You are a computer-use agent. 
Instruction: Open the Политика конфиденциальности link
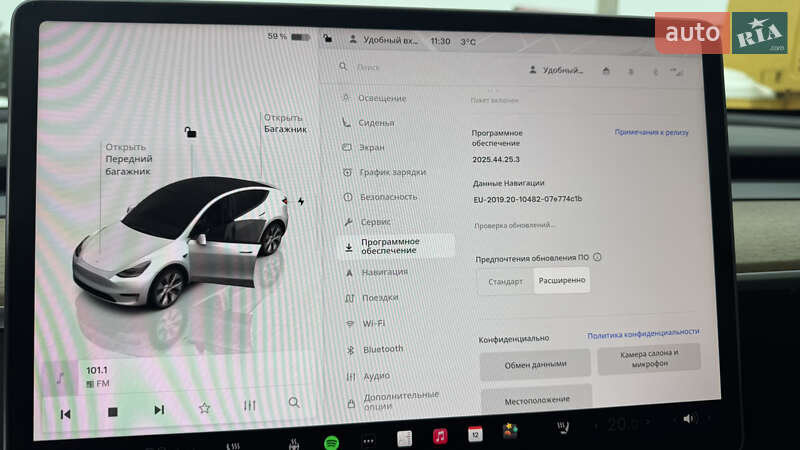click(x=643, y=334)
